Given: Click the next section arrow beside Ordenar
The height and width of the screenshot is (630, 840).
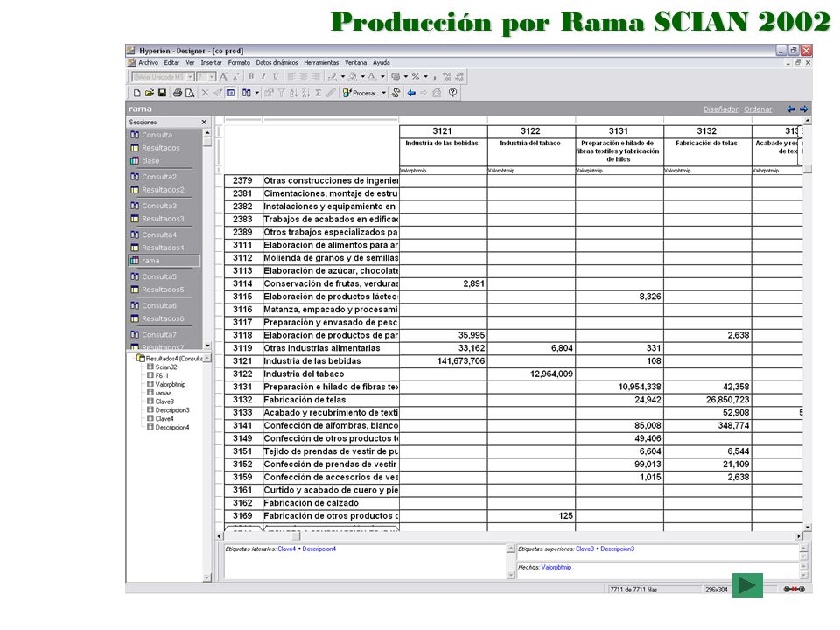Looking at the screenshot, I should 803,108.
